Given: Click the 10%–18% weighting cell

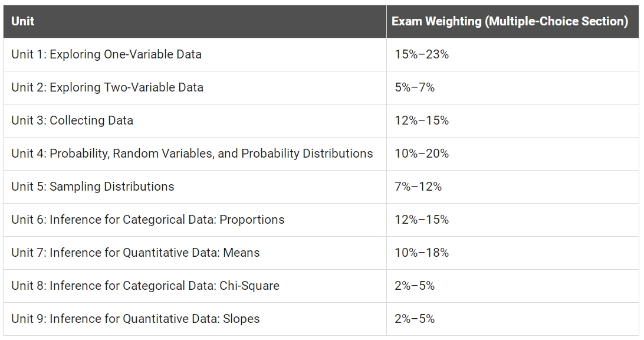Looking at the screenshot, I should [422, 253].
